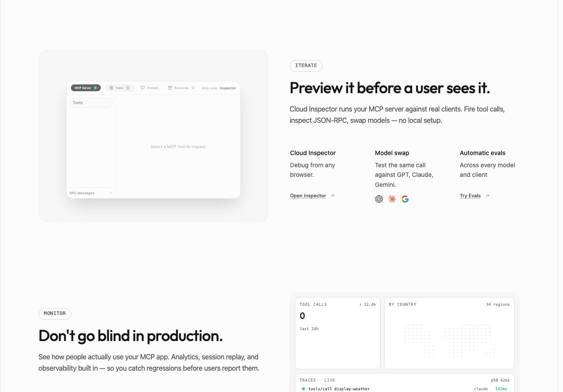This screenshot has height=392, width=563.
Task: Click the 'mcp-use' label in preview header
Action: click(209, 88)
